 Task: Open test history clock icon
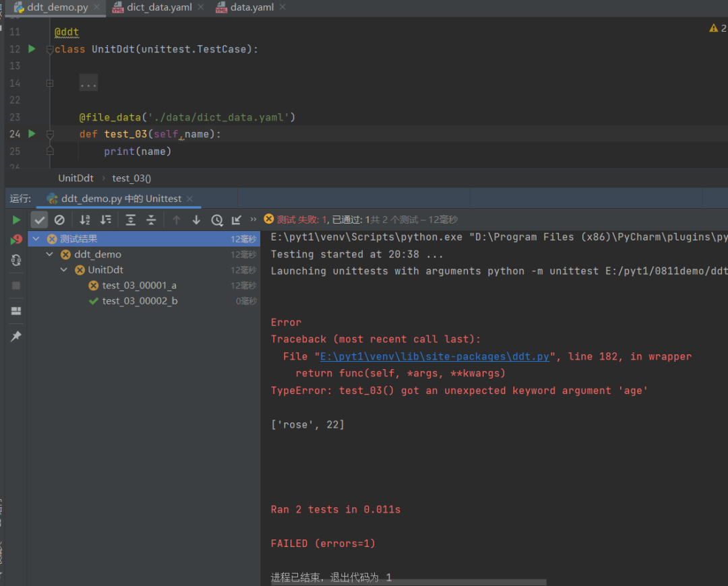(216, 220)
